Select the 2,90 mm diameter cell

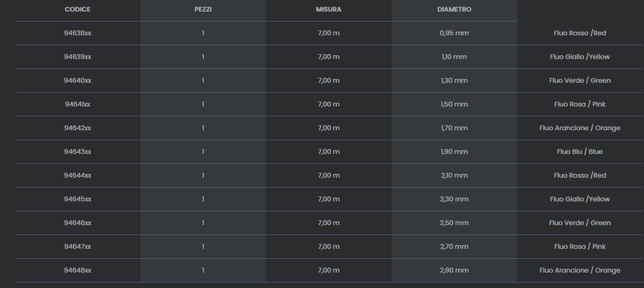[454, 270]
